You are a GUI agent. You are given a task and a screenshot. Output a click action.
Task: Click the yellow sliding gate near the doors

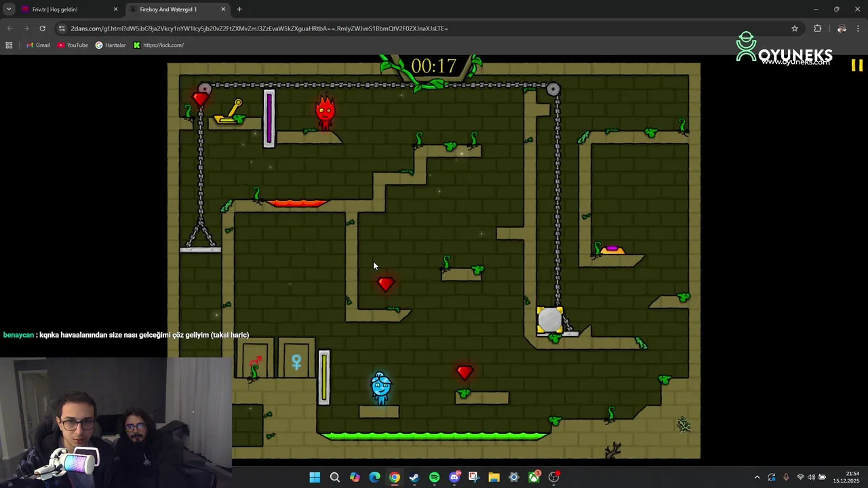pos(324,378)
